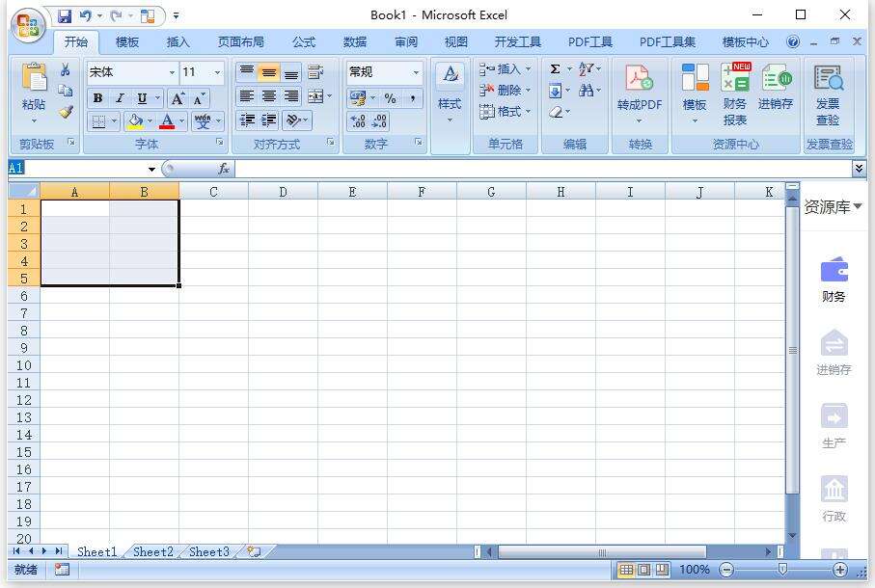This screenshot has width=875, height=588.
Task: Undo the last action
Action: (86, 15)
